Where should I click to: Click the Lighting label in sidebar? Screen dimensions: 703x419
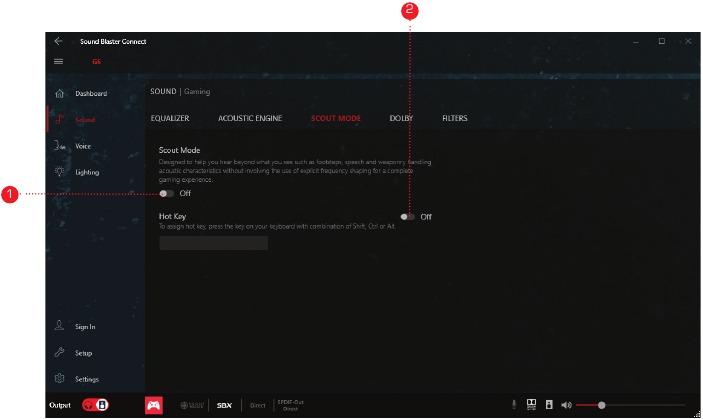pyautogui.click(x=87, y=173)
